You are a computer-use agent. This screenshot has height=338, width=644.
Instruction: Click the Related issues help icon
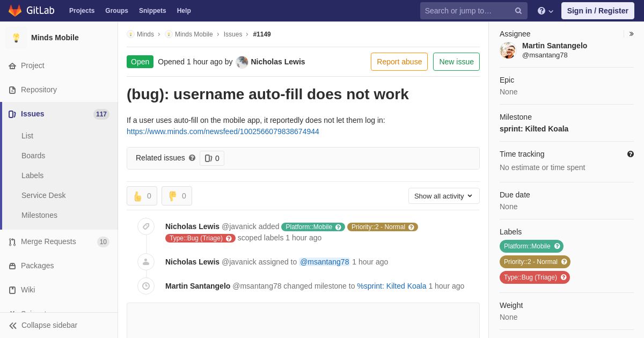pos(192,158)
